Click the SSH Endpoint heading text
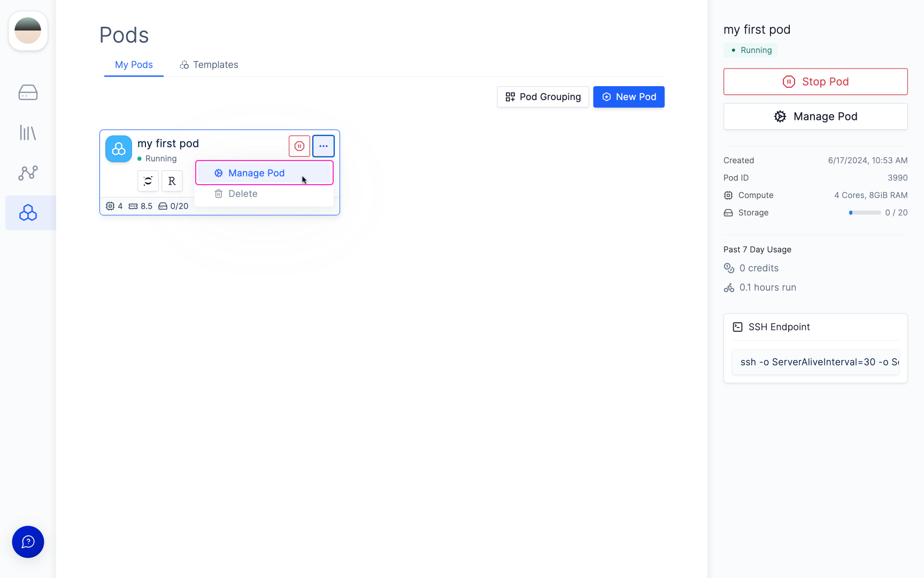The height and width of the screenshot is (578, 924). [779, 327]
